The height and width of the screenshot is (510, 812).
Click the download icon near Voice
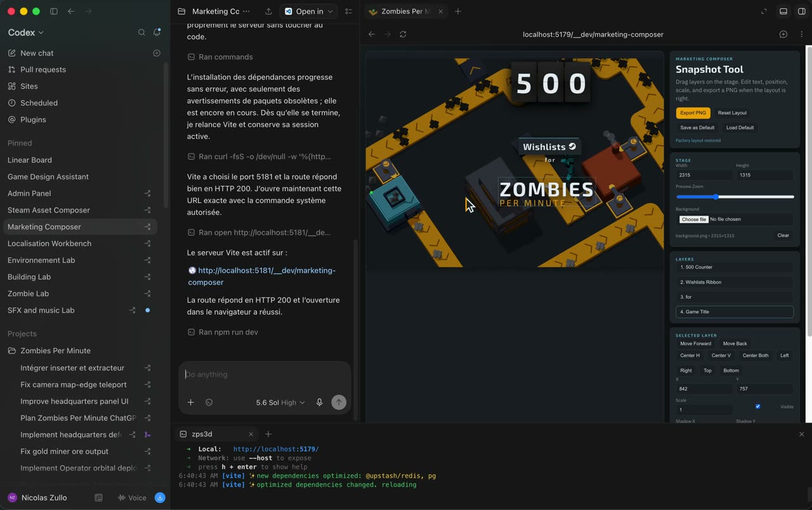(160, 498)
